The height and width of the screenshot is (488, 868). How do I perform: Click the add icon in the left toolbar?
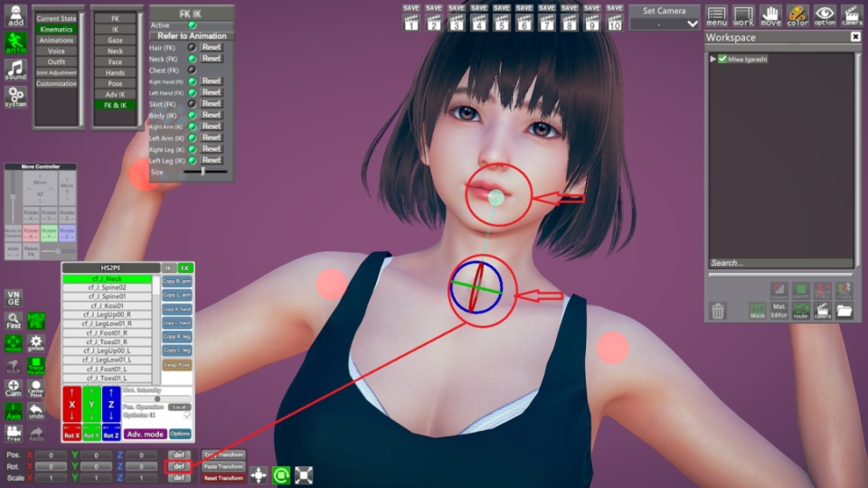tap(15, 15)
